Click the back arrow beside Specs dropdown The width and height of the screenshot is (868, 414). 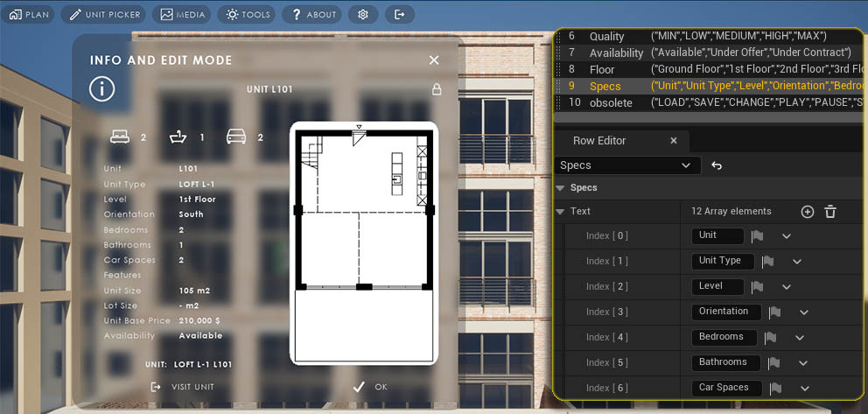717,165
